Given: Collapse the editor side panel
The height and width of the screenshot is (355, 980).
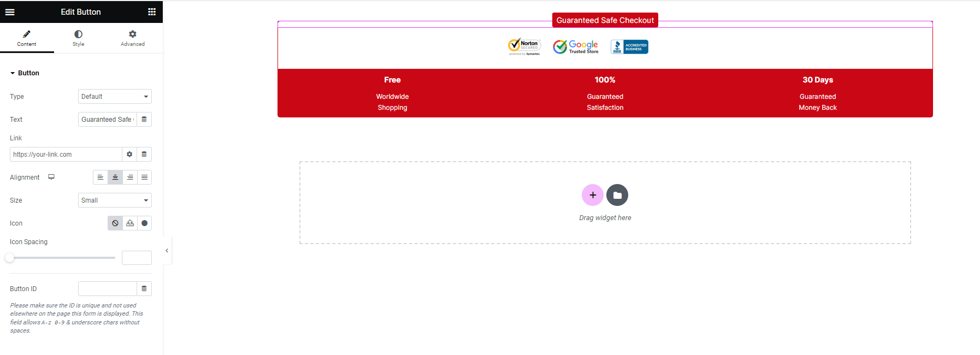Looking at the screenshot, I should (167, 251).
